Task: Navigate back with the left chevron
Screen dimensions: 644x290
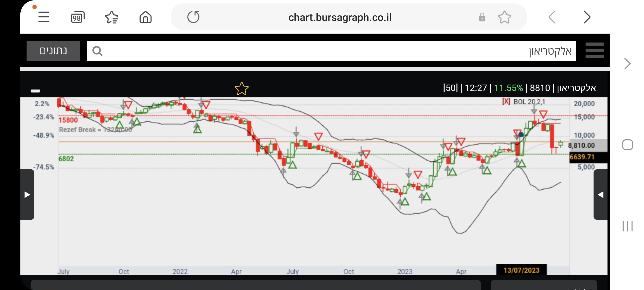Action: [x=552, y=17]
